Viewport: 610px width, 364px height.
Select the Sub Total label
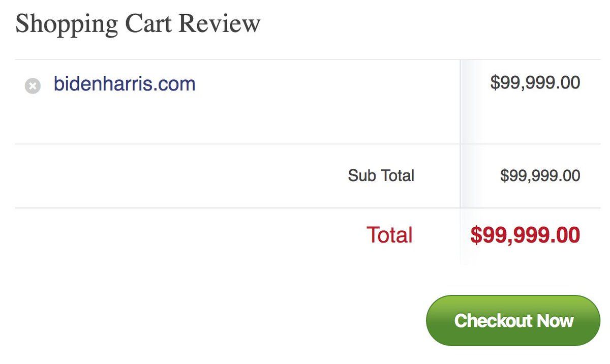(x=381, y=176)
